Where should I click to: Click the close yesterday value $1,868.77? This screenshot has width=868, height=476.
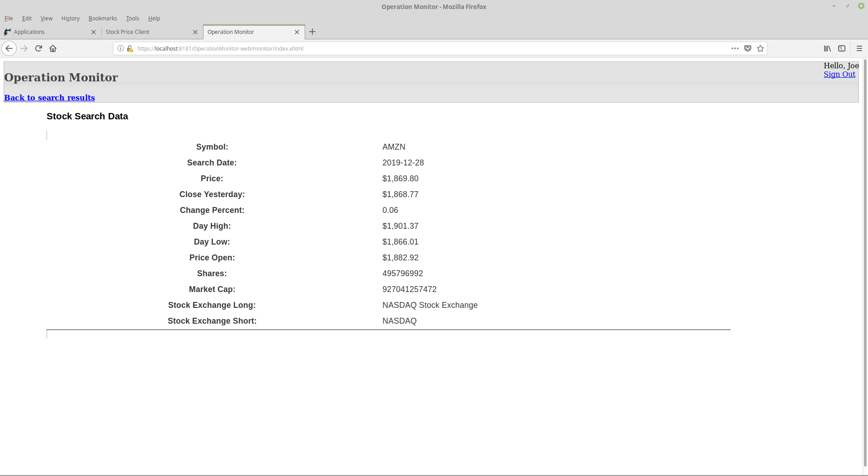(x=401, y=194)
